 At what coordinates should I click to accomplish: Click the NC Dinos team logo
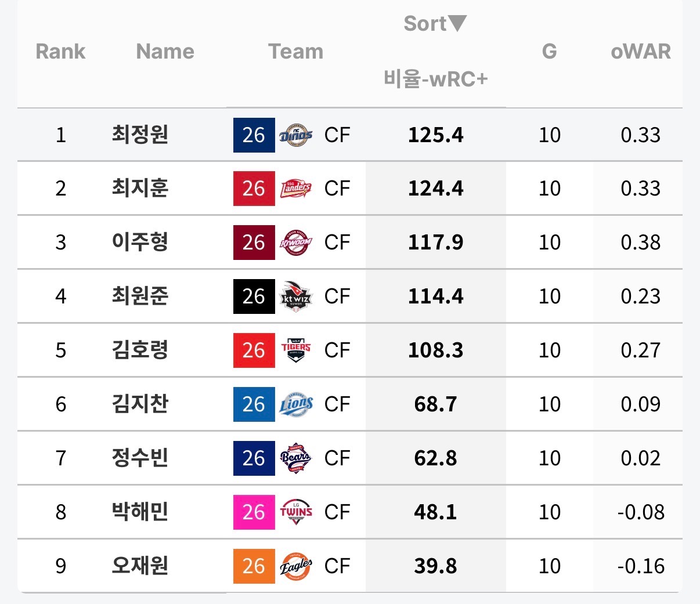pos(295,135)
